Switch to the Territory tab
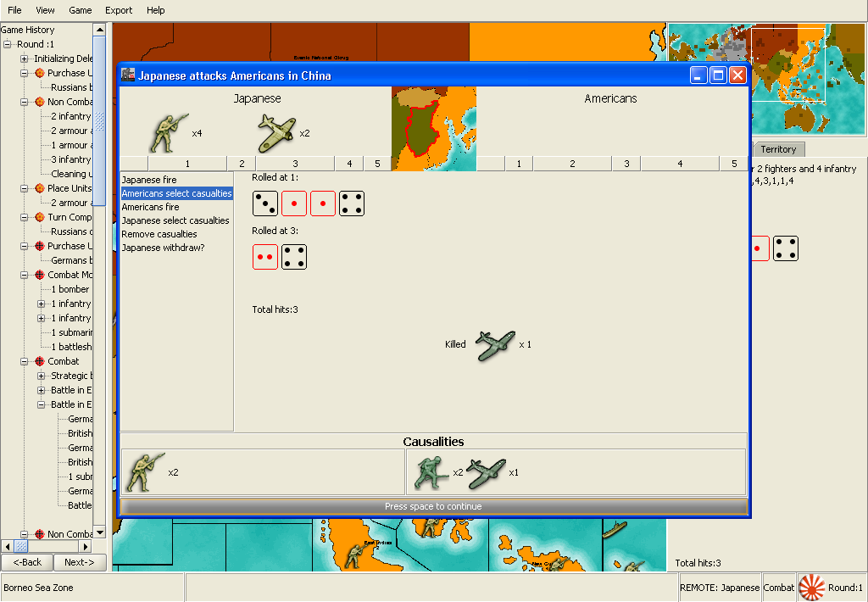Screen dimensions: 868x602 pyautogui.click(x=778, y=149)
